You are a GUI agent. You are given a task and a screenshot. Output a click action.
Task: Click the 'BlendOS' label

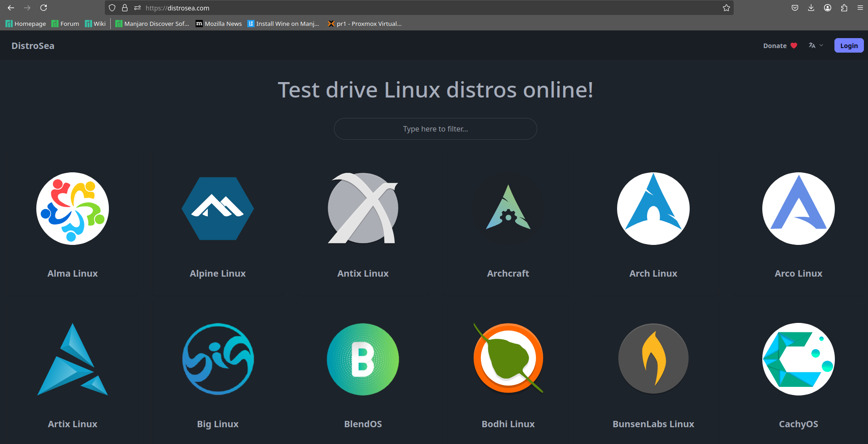tap(363, 424)
